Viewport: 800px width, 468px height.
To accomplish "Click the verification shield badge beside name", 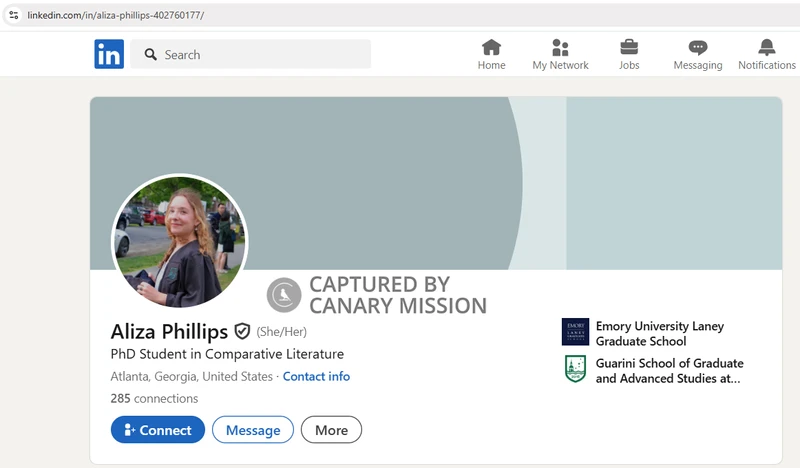I will tap(243, 331).
